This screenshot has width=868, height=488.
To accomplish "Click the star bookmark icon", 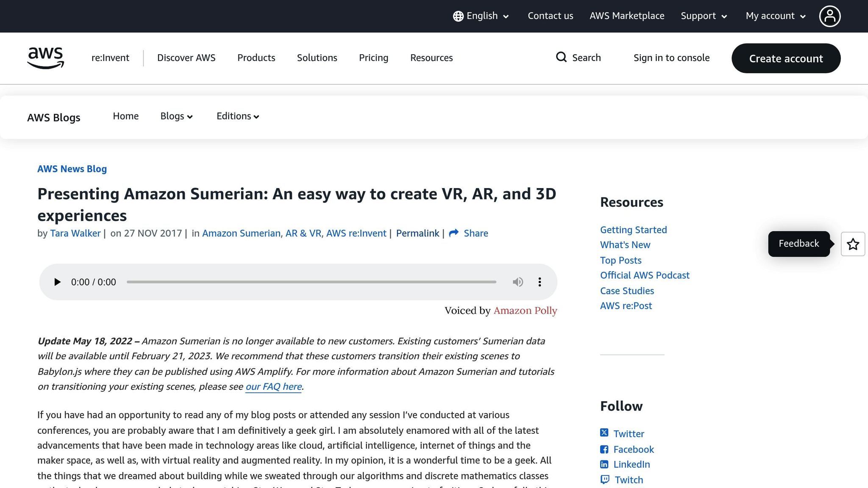I will click(852, 244).
